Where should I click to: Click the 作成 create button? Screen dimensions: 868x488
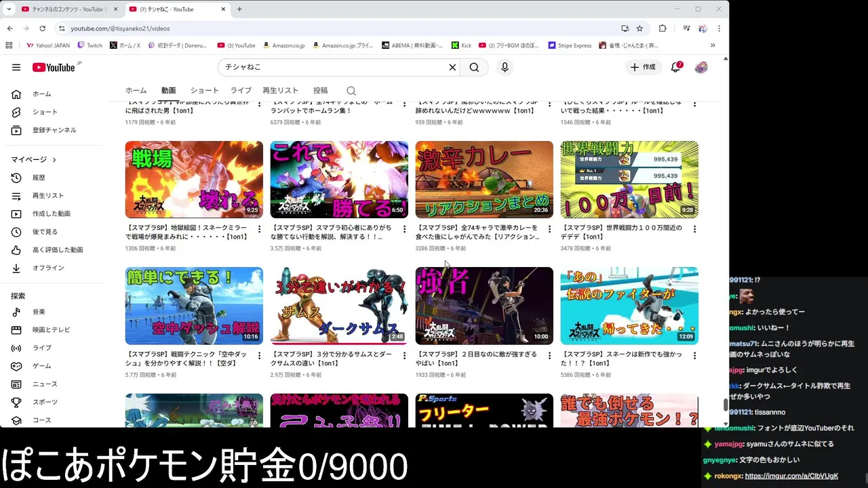tap(643, 67)
